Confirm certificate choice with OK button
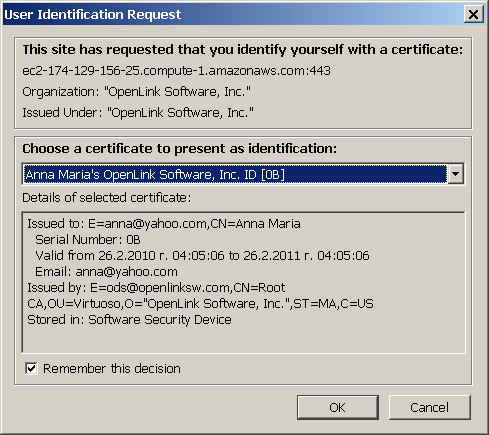Viewport: 489px width, 435px height. [338, 407]
